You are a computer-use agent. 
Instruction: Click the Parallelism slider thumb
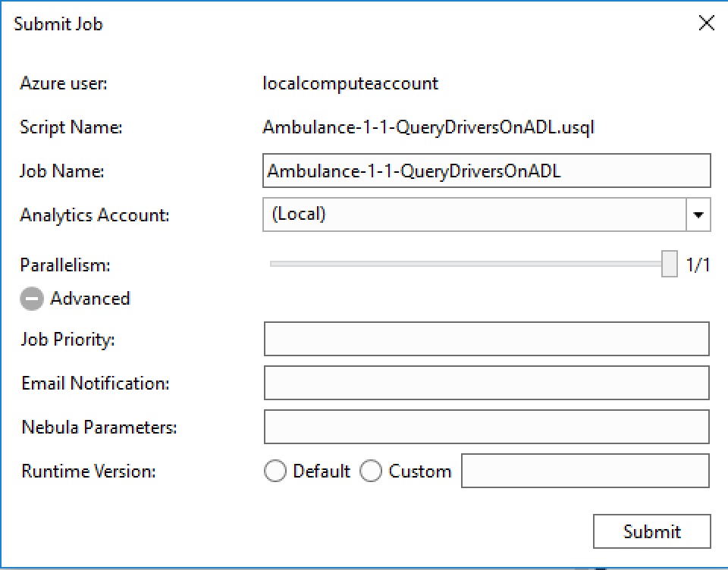(x=669, y=264)
